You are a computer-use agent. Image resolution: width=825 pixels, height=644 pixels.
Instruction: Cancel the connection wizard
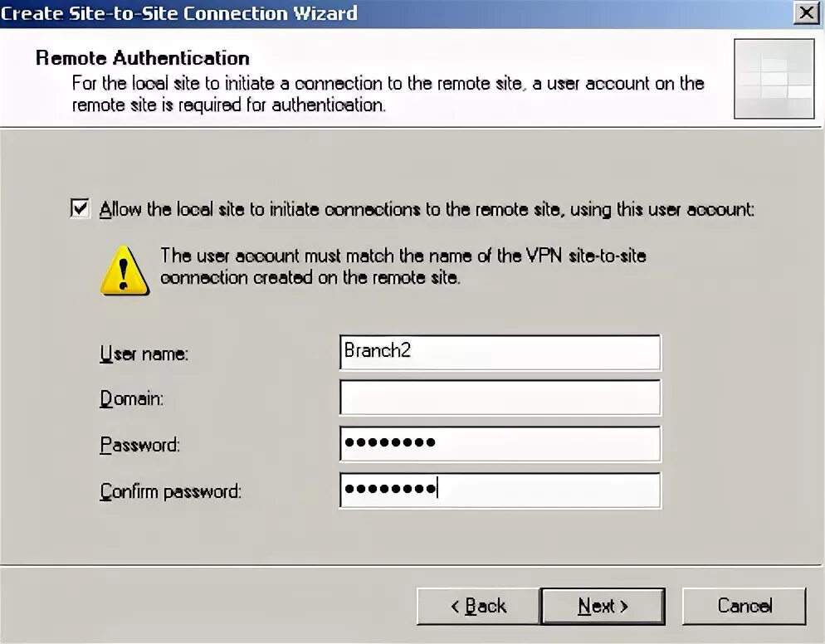pos(744,606)
